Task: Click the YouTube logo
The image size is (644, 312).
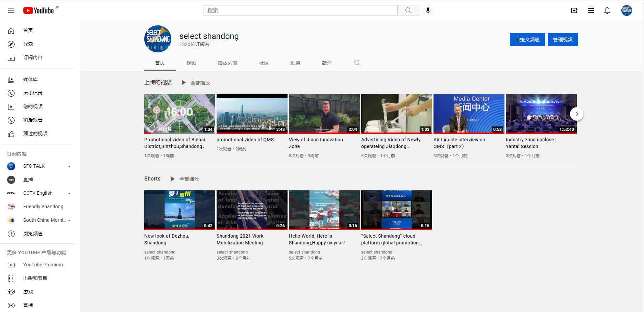Action: (x=39, y=10)
